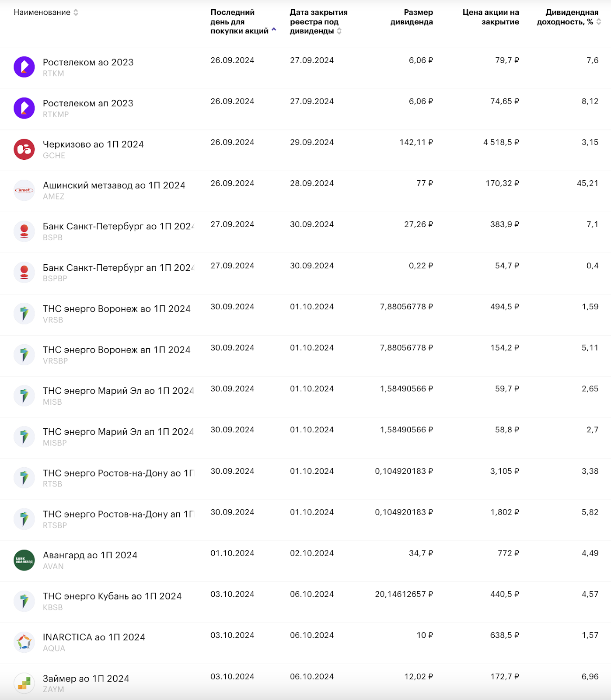
Task: Sort by Дата закрытия реестра arrows
Action: tap(339, 31)
